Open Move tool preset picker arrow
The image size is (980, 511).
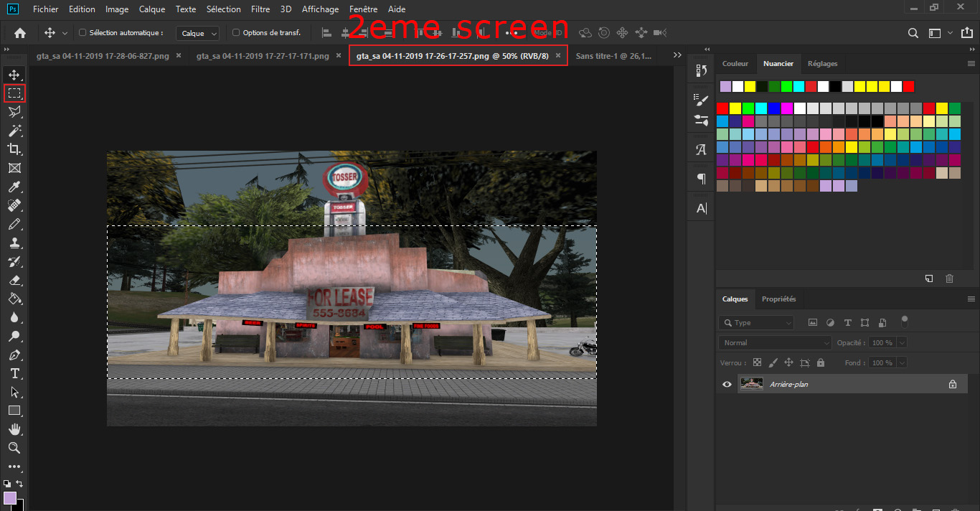[x=65, y=33]
